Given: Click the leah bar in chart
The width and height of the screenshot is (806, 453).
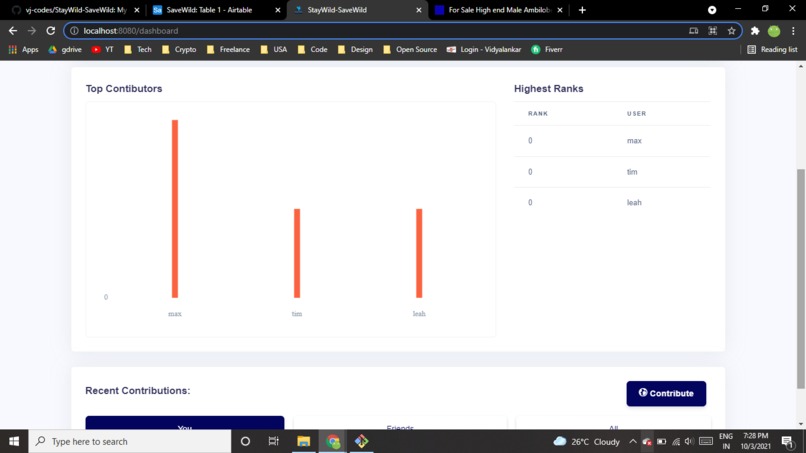Looking at the screenshot, I should pos(419,253).
